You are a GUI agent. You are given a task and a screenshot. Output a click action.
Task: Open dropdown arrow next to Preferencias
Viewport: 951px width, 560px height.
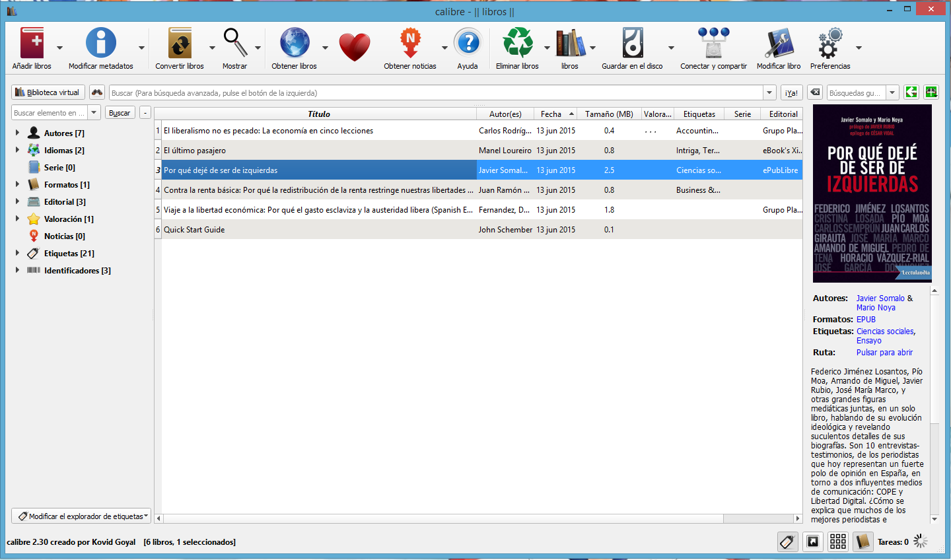point(859,48)
